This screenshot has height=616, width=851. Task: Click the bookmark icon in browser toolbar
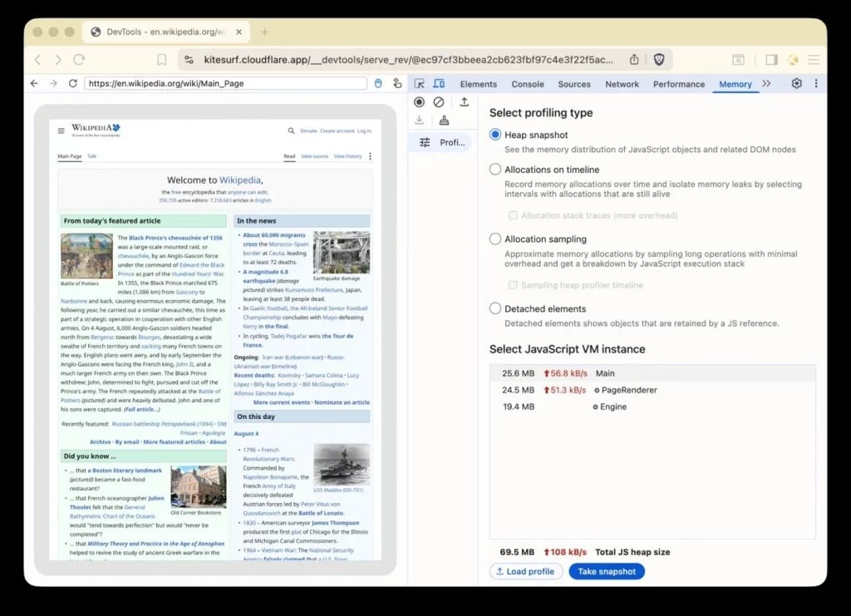(162, 59)
